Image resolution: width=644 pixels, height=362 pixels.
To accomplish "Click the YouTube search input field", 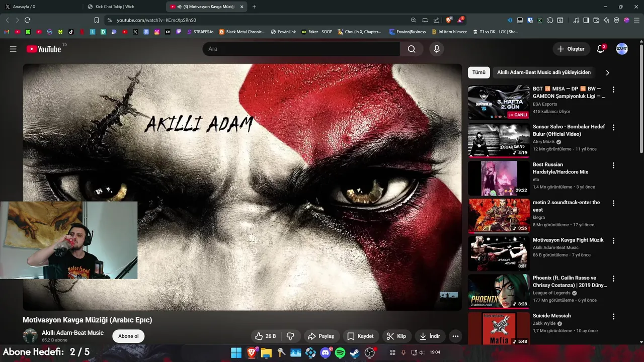I will click(301, 49).
